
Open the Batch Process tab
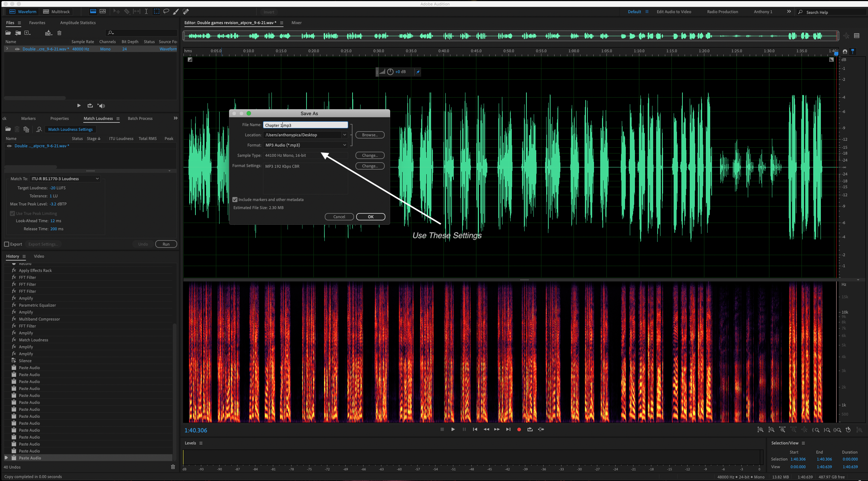pos(140,118)
